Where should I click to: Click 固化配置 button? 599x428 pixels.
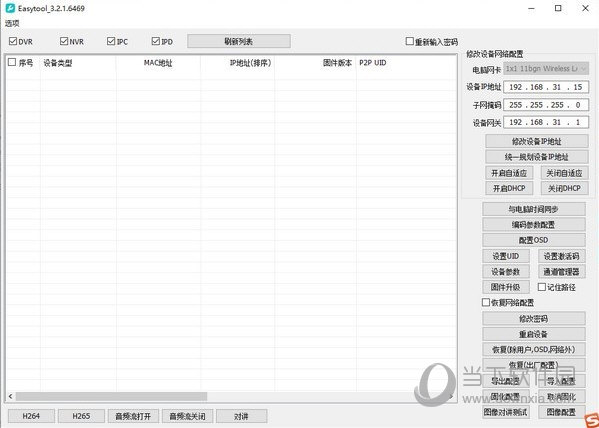(506, 397)
